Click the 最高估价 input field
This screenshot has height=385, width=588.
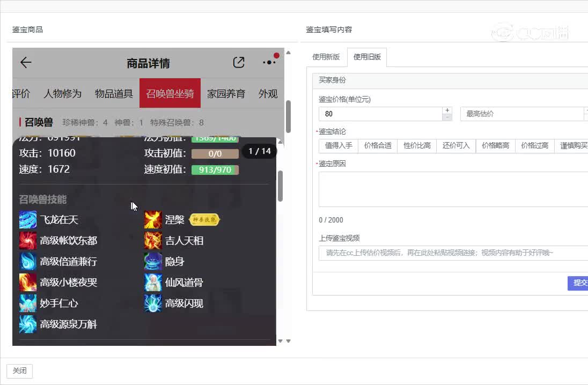522,114
